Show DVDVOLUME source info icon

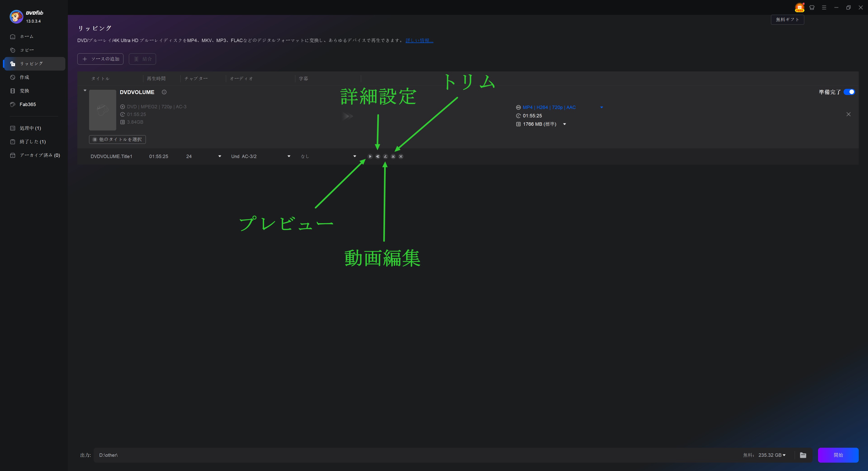point(164,92)
